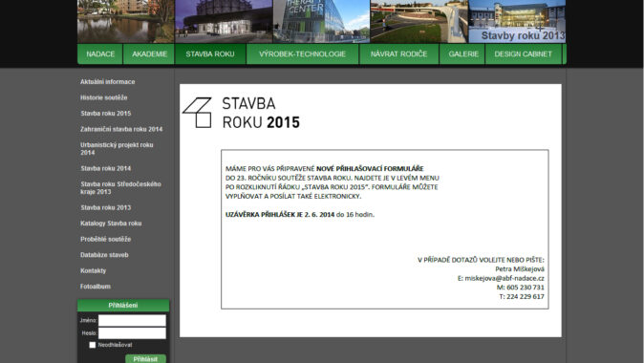644x363 pixels.
Task: Go to the AKADEMIE menu tab
Action: pyautogui.click(x=149, y=54)
